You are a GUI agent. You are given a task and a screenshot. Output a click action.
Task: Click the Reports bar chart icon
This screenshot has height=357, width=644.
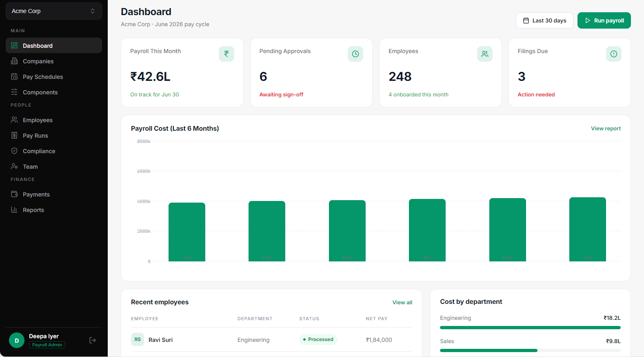tap(14, 210)
